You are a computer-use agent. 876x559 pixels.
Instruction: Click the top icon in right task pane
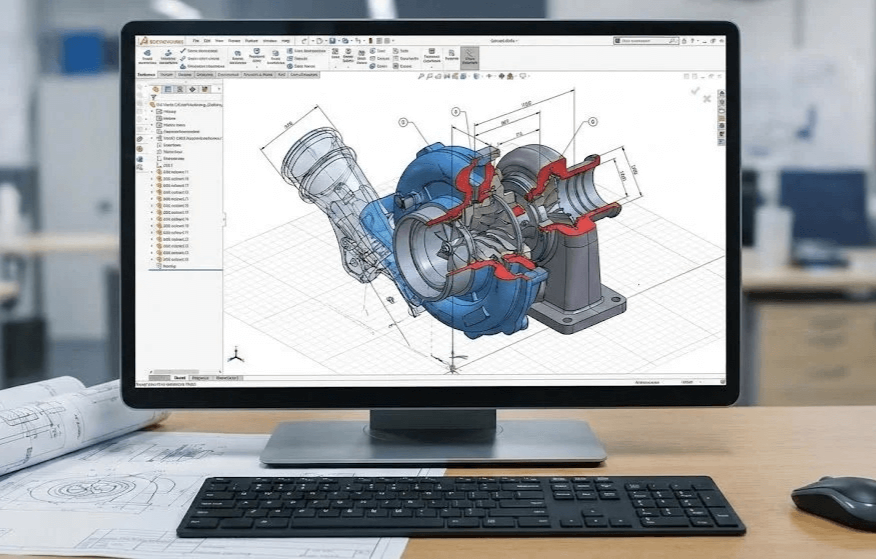[721, 93]
